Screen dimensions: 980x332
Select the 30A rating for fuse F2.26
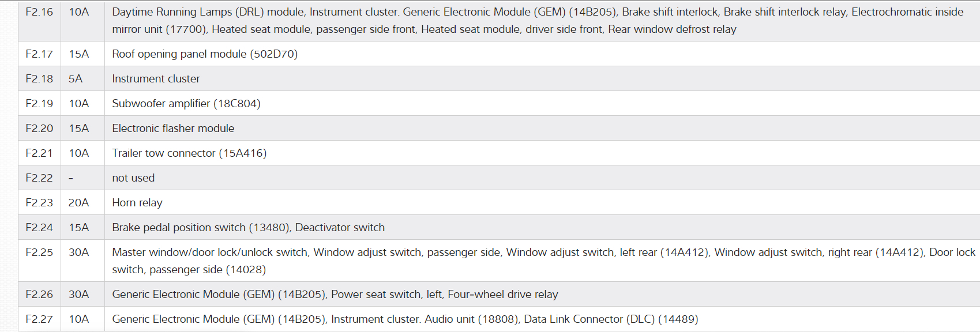[x=79, y=295]
